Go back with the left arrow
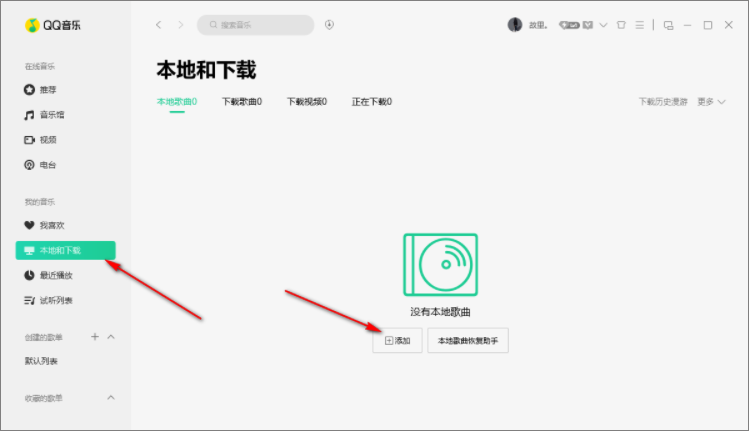This screenshot has height=431, width=749. point(159,24)
